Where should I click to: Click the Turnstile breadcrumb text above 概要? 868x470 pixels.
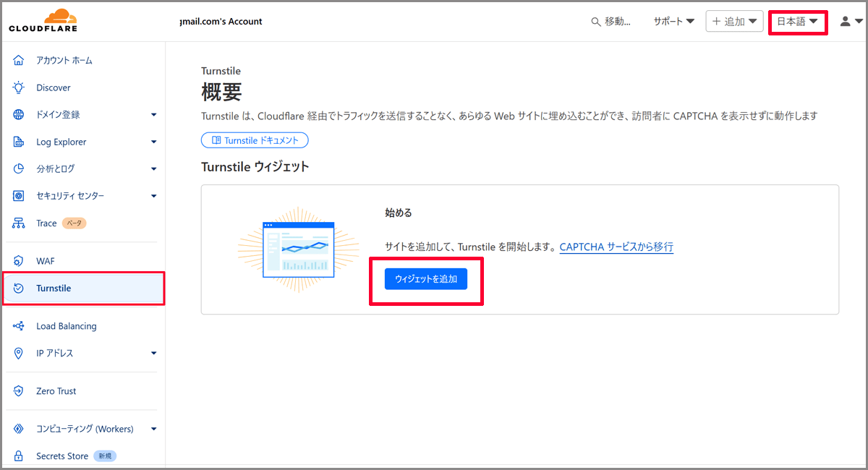(221, 71)
